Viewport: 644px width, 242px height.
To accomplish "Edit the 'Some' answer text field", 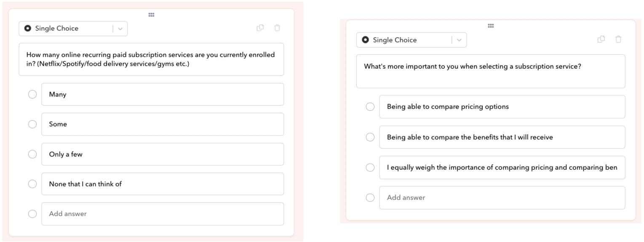I will pos(163,124).
